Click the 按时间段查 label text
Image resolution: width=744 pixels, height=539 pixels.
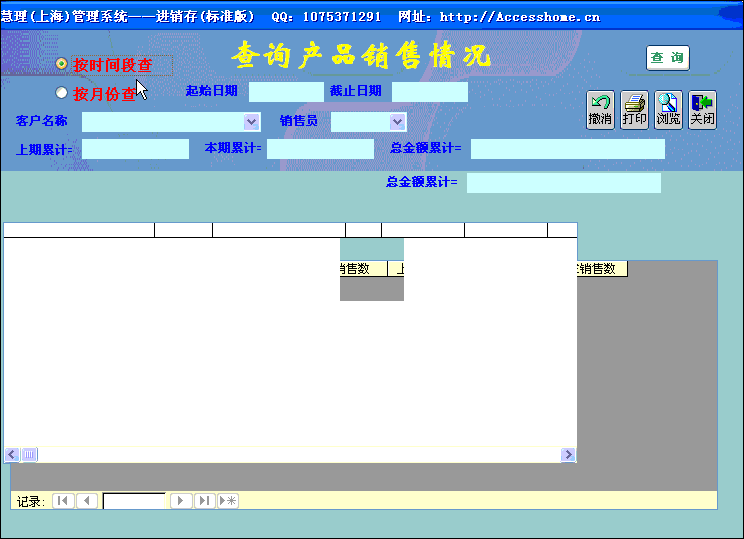coord(112,65)
